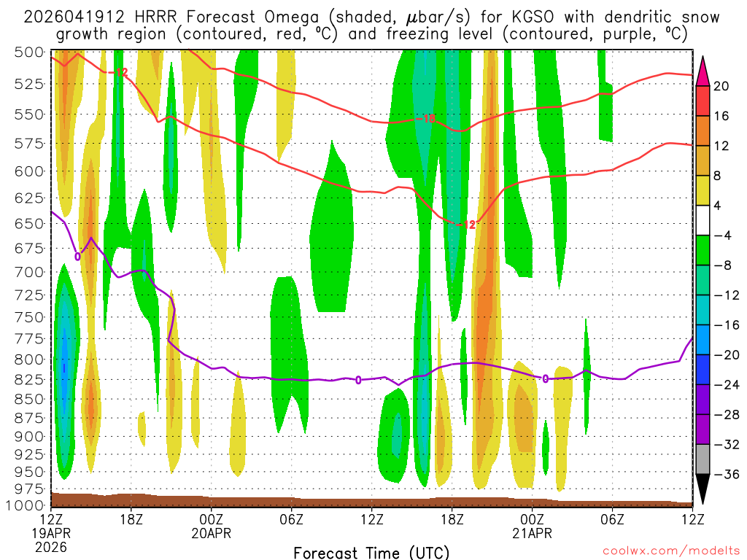Select the 975 pressure level label
Viewport: 747px width, 560px height.
pyautogui.click(x=29, y=489)
